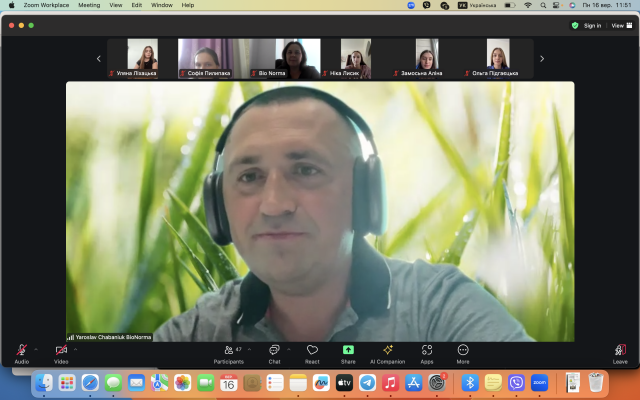Open the Edit menu

click(x=137, y=5)
